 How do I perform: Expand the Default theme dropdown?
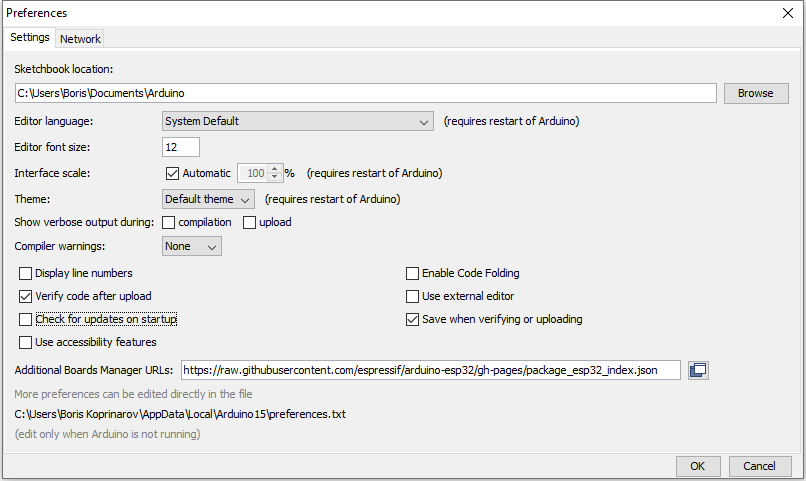pyautogui.click(x=208, y=199)
